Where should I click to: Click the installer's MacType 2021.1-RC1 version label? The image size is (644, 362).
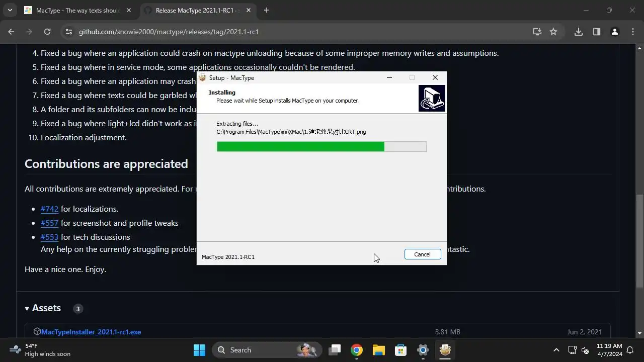point(228,257)
